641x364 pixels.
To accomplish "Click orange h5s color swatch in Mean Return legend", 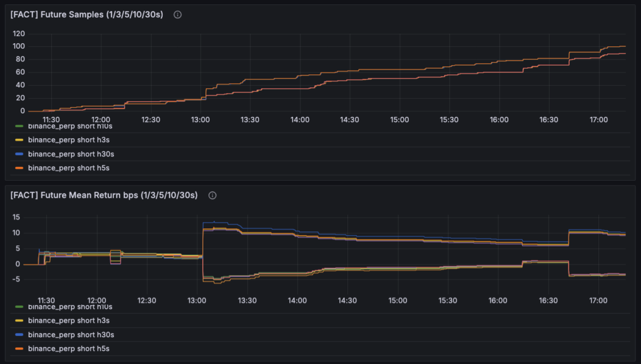I will pyautogui.click(x=19, y=348).
